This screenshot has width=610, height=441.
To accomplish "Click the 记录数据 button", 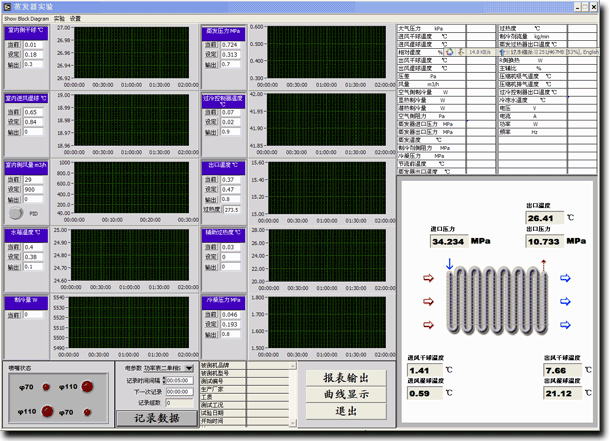I will pos(156,418).
